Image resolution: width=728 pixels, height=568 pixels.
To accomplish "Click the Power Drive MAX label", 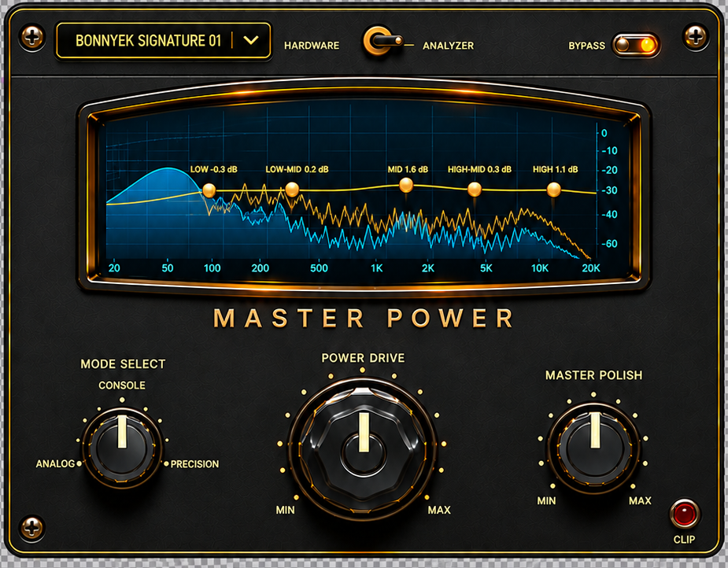I will tap(439, 510).
